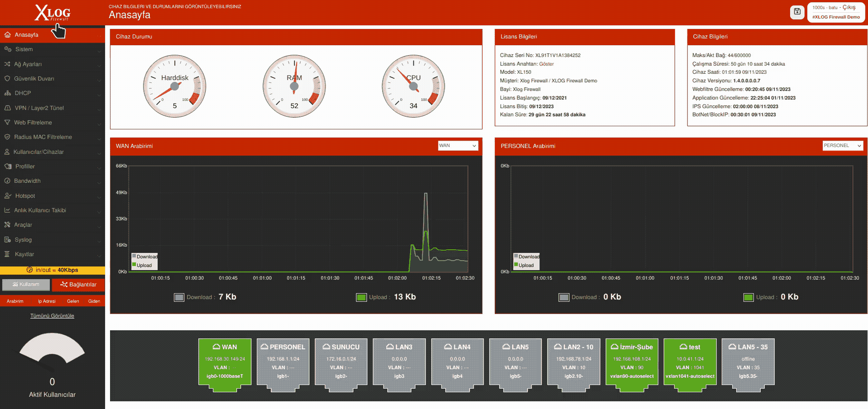
Task: Click the Web Filtreleme funnel icon
Action: point(7,122)
